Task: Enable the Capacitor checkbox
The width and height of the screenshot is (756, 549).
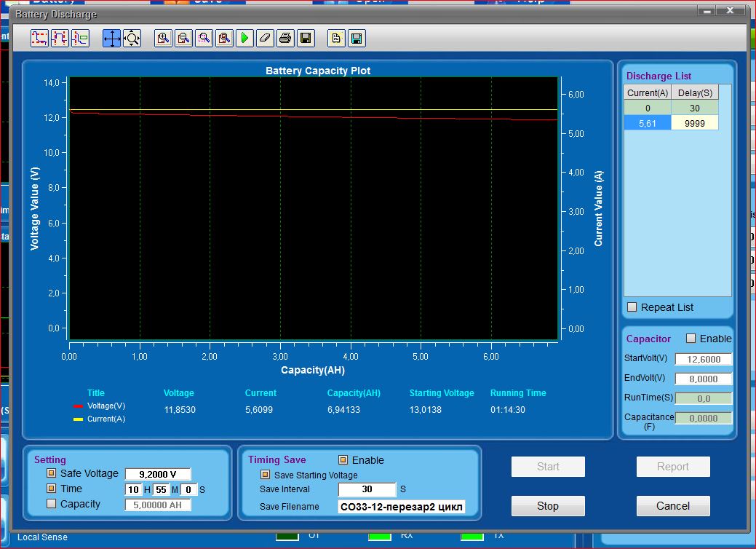Action: coord(691,339)
